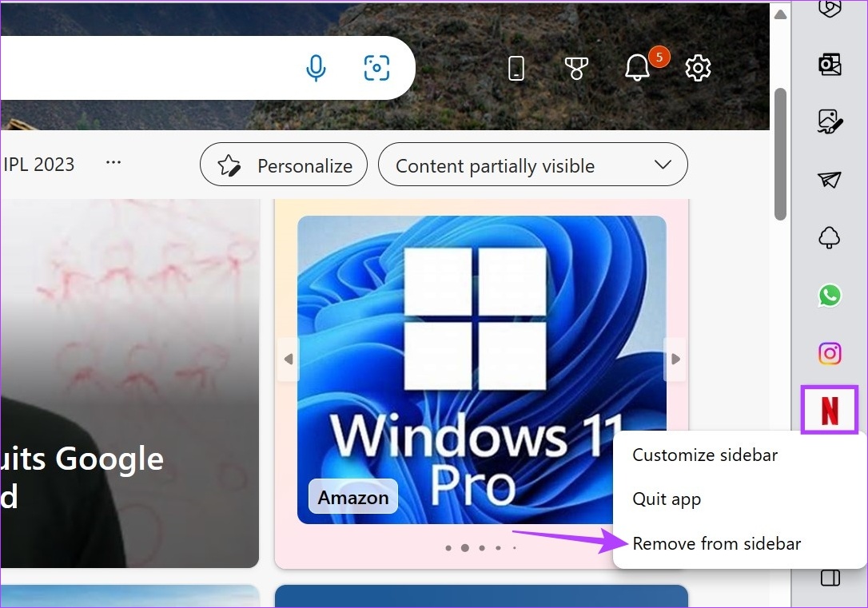
Task: Open Outlook in the sidebar
Action: click(x=830, y=64)
